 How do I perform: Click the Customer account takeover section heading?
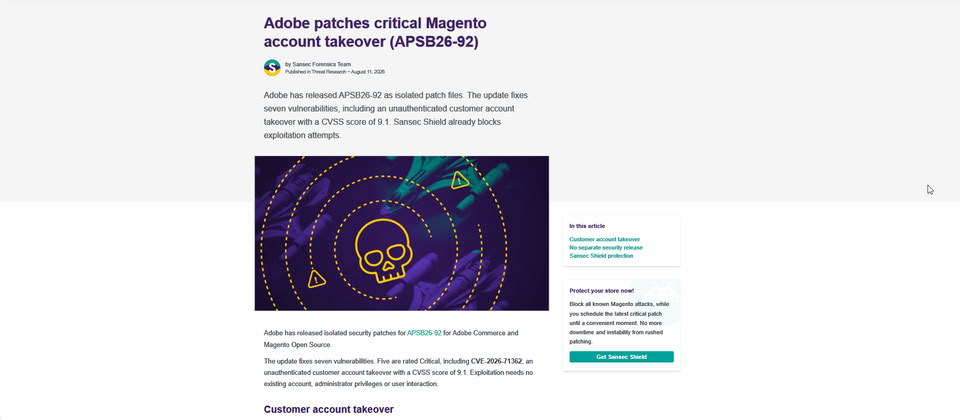(329, 409)
